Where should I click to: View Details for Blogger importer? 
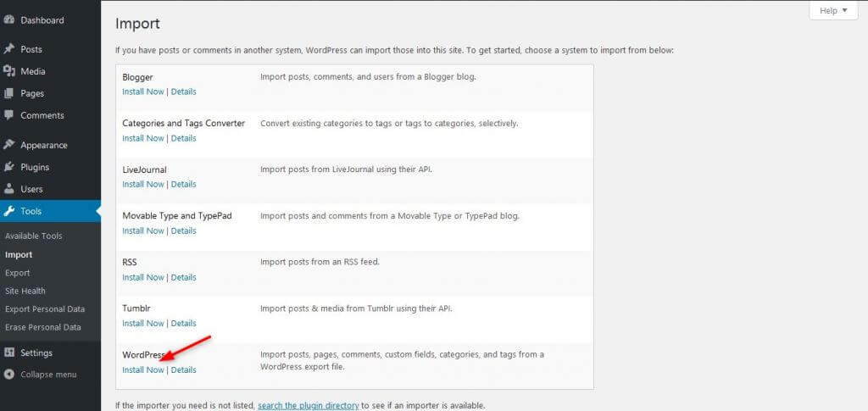(x=183, y=92)
